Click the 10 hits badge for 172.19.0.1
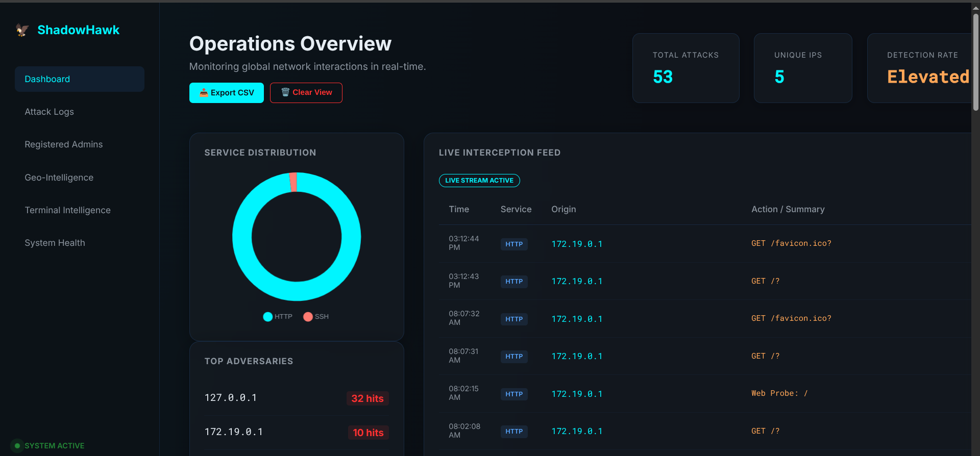980x456 pixels. coord(368,433)
